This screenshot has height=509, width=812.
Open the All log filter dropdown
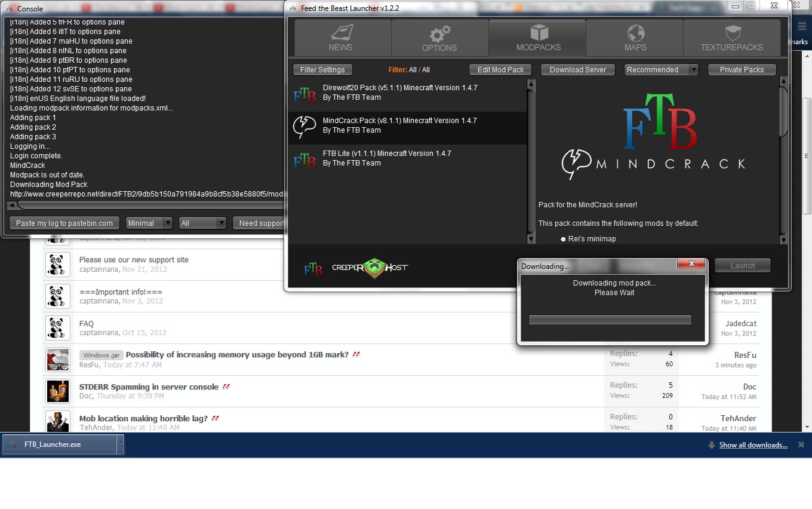(x=202, y=223)
